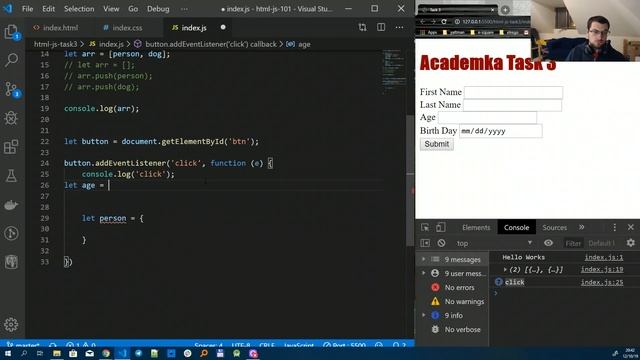Open a new browser tab
The width and height of the screenshot is (640, 360).
click(x=505, y=9)
